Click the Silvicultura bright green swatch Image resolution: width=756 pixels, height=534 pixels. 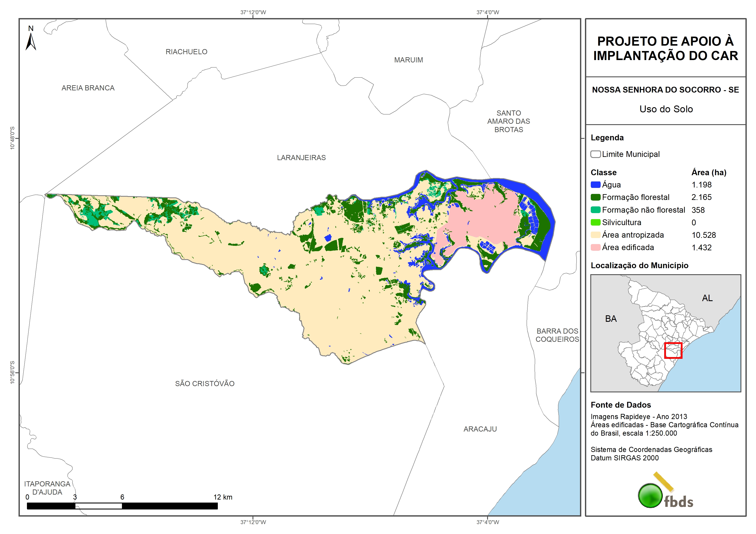[x=595, y=222]
